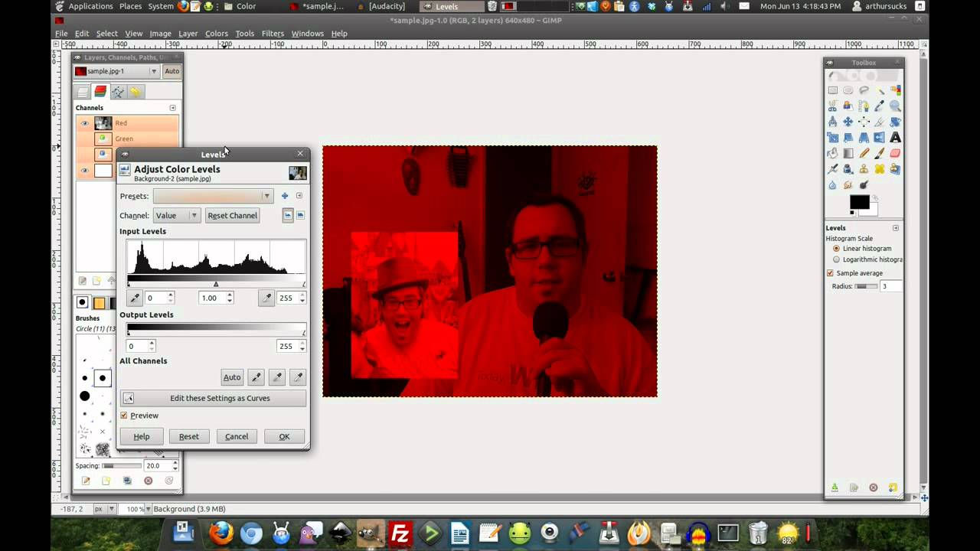Click Edit these Settings as Curves
980x551 pixels.
click(x=213, y=398)
